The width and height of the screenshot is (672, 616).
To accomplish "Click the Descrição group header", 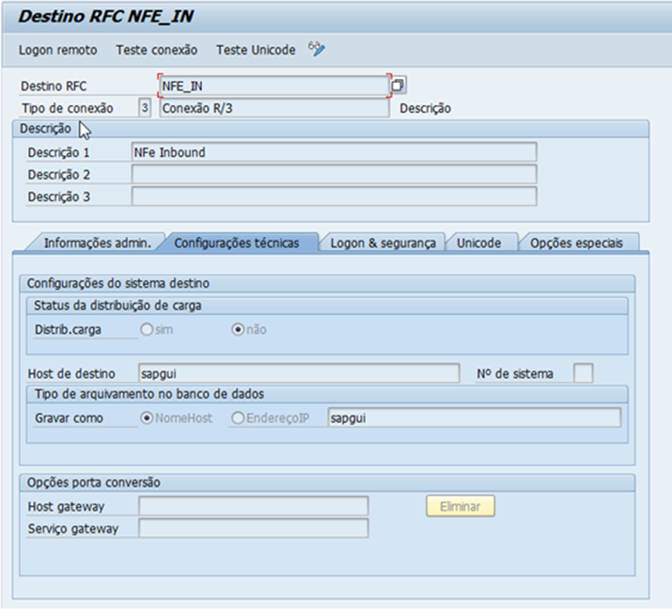I will click(331, 129).
